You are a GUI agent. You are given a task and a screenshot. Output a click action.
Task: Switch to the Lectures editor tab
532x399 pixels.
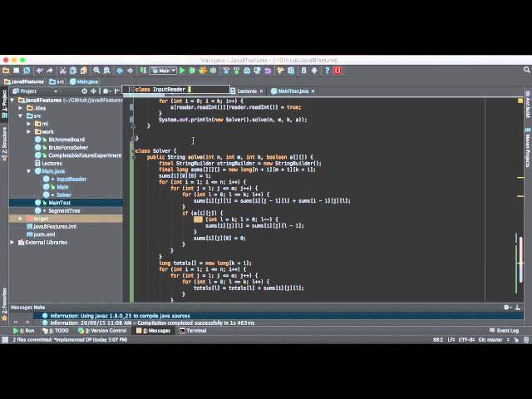tap(247, 91)
